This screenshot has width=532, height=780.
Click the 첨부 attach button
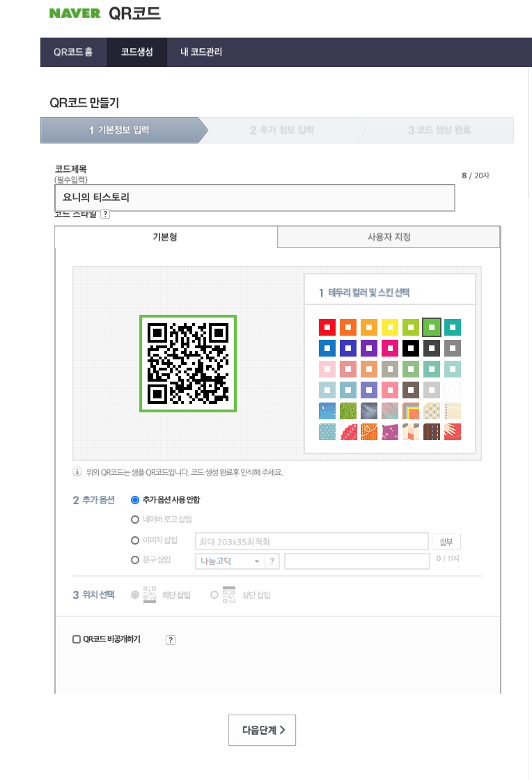coord(446,542)
